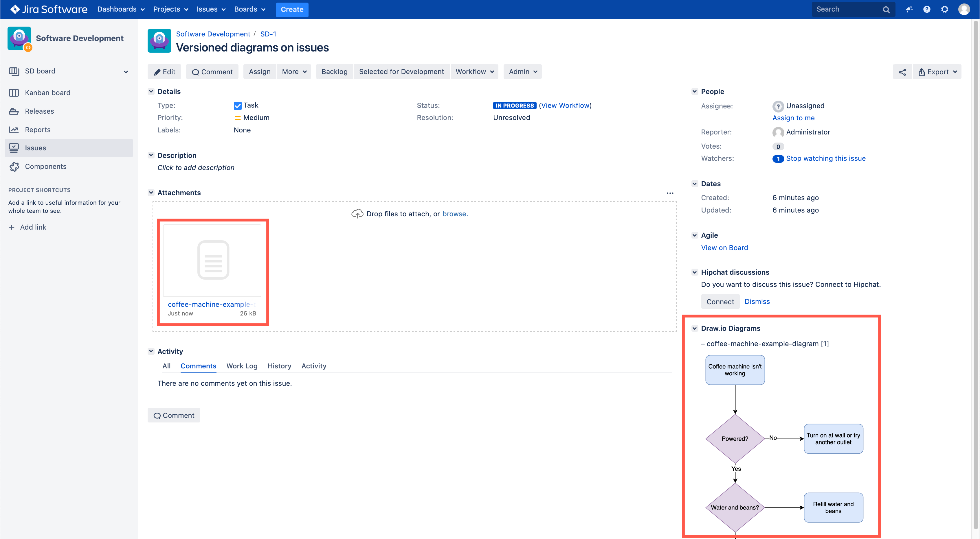Screen dimensions: 980x539
Task: Click the help question mark icon
Action: (927, 9)
